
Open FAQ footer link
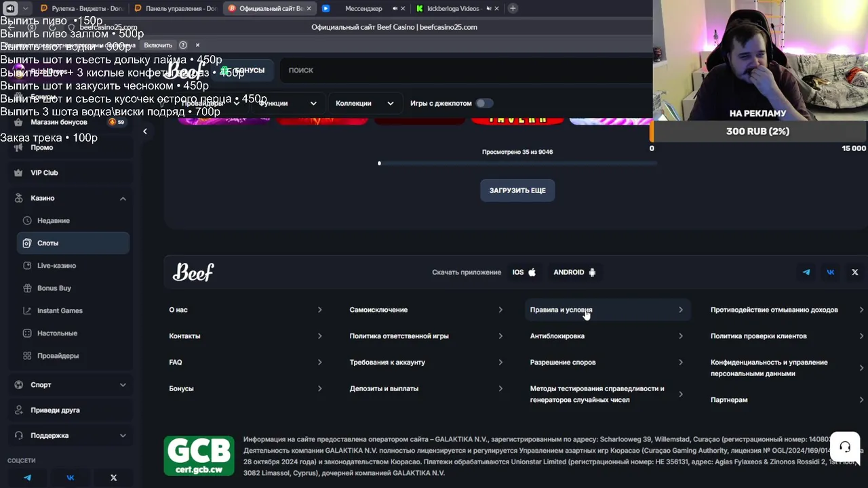pyautogui.click(x=245, y=362)
